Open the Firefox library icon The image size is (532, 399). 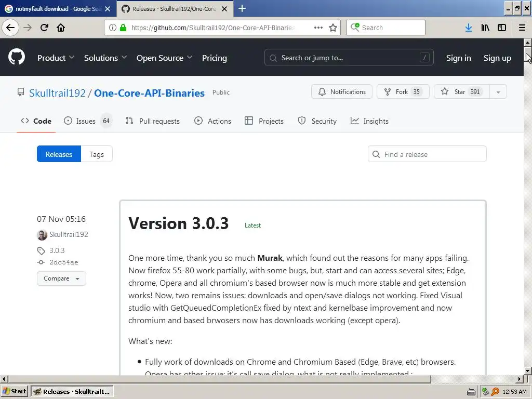point(485,28)
